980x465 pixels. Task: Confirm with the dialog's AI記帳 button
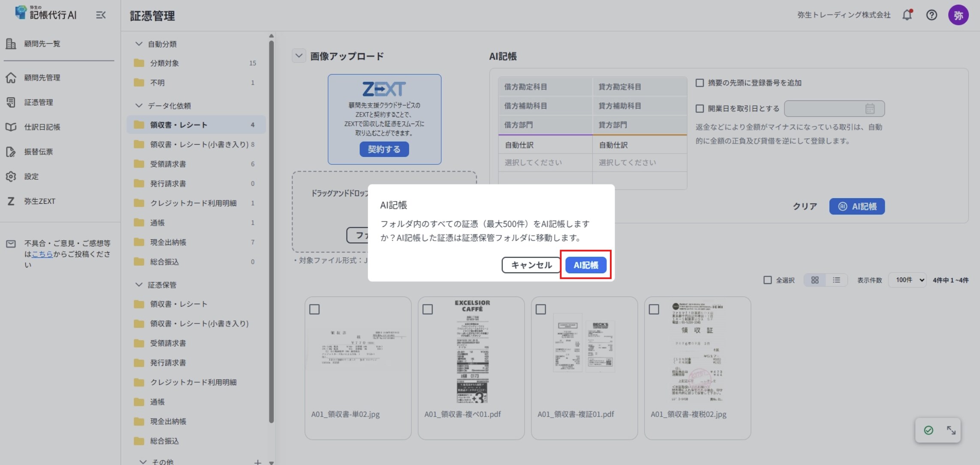[x=586, y=265]
